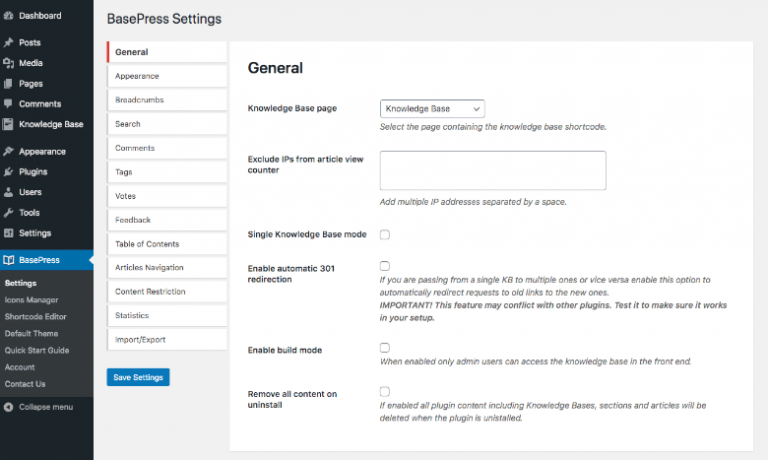The image size is (768, 460).
Task: Select the Table of Contents tab
Action: [167, 244]
